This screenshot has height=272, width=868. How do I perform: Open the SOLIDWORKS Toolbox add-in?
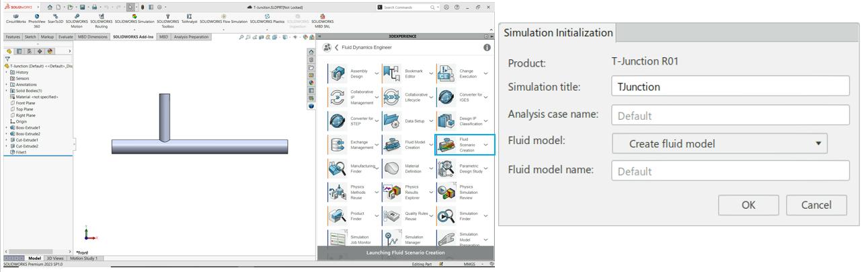167,20
